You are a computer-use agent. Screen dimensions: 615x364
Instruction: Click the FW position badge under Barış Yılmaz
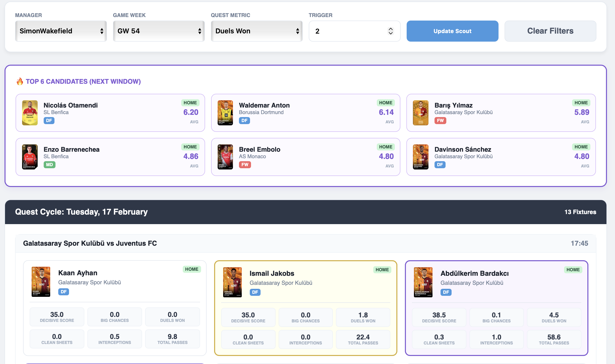(440, 121)
